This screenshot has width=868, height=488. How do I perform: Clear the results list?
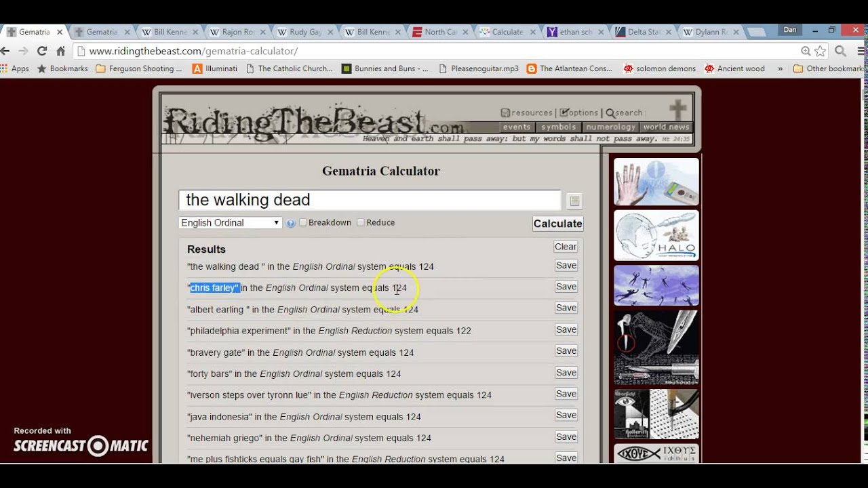click(566, 247)
